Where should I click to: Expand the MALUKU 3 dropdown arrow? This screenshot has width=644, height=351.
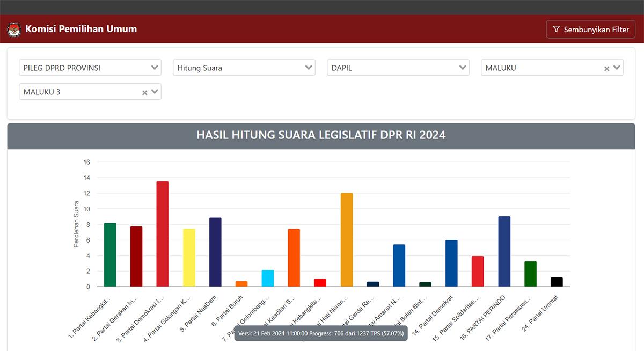pos(155,92)
